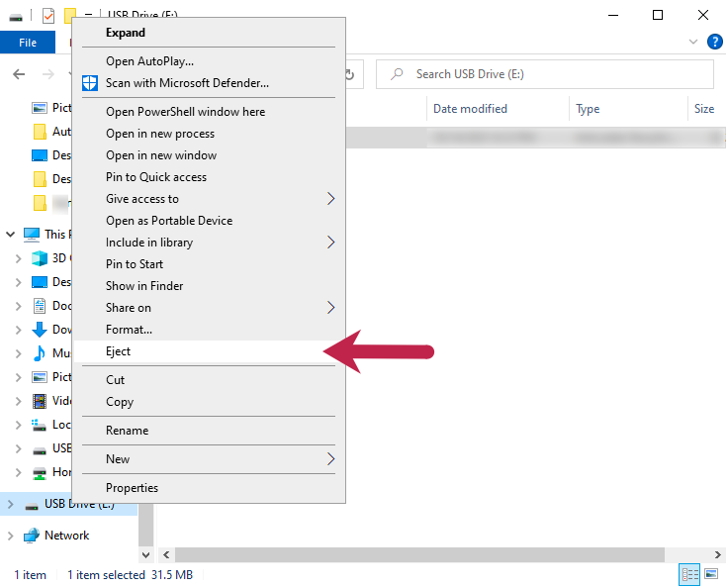Open the New submenu

pyautogui.click(x=209, y=459)
